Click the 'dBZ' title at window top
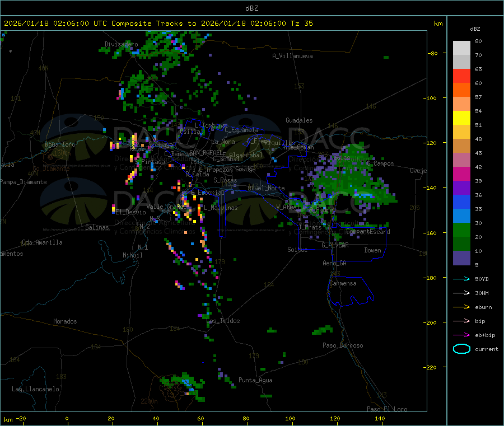Viewport: 504px width, 426px height. pyautogui.click(x=251, y=8)
